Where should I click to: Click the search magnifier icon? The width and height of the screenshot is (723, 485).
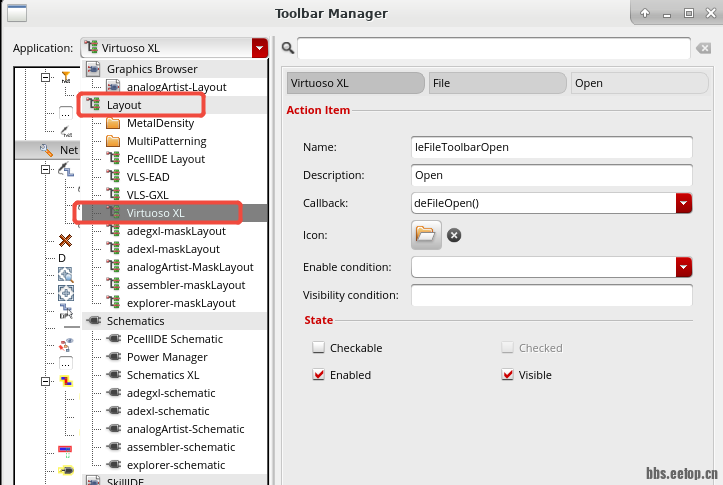tap(287, 48)
